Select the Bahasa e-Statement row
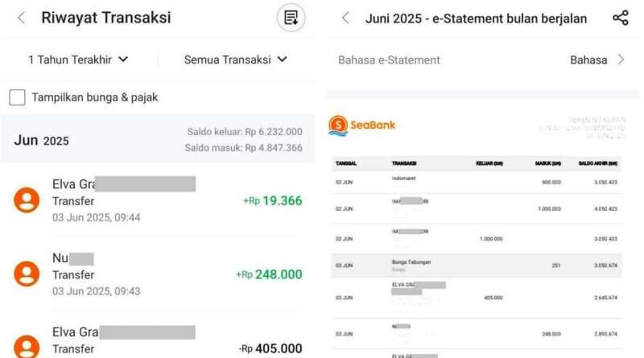644x358 pixels. 482,60
